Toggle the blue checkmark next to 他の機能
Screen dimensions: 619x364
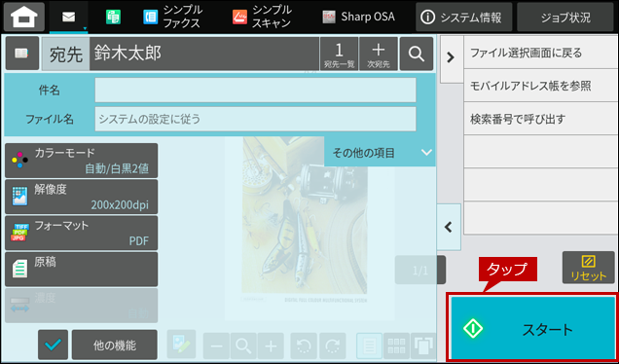(x=53, y=345)
